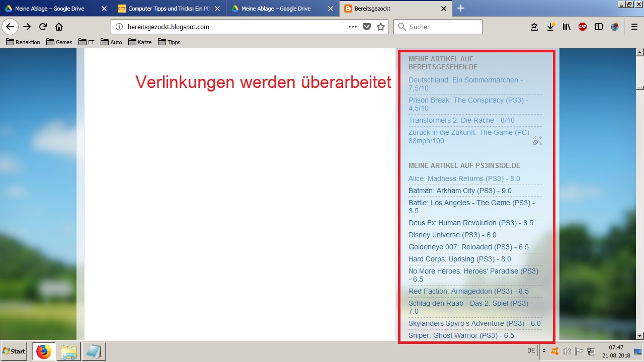Click the page scrollbar down arrow

pos(639,335)
